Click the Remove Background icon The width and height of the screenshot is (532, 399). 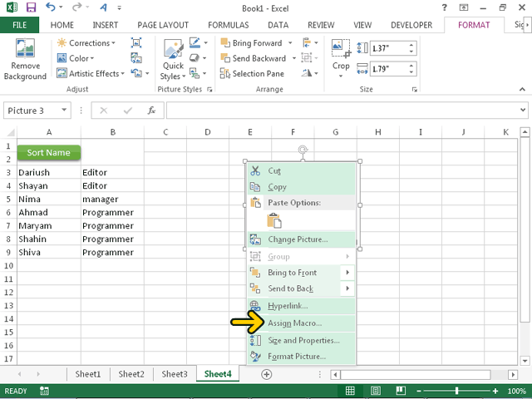click(25, 58)
